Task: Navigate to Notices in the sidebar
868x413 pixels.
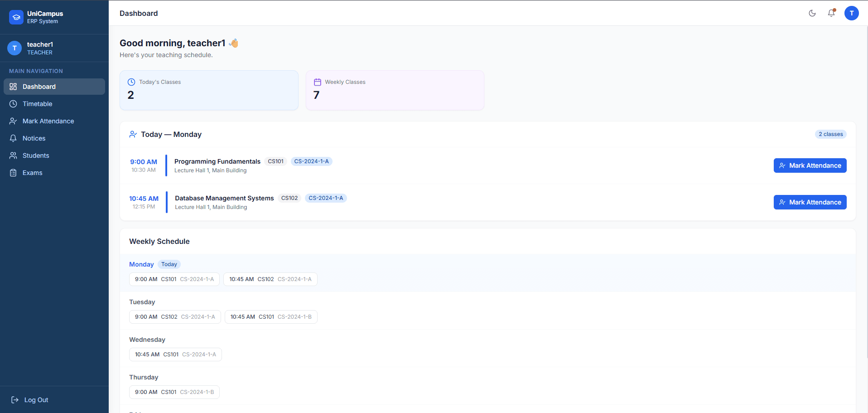Action: [54, 138]
